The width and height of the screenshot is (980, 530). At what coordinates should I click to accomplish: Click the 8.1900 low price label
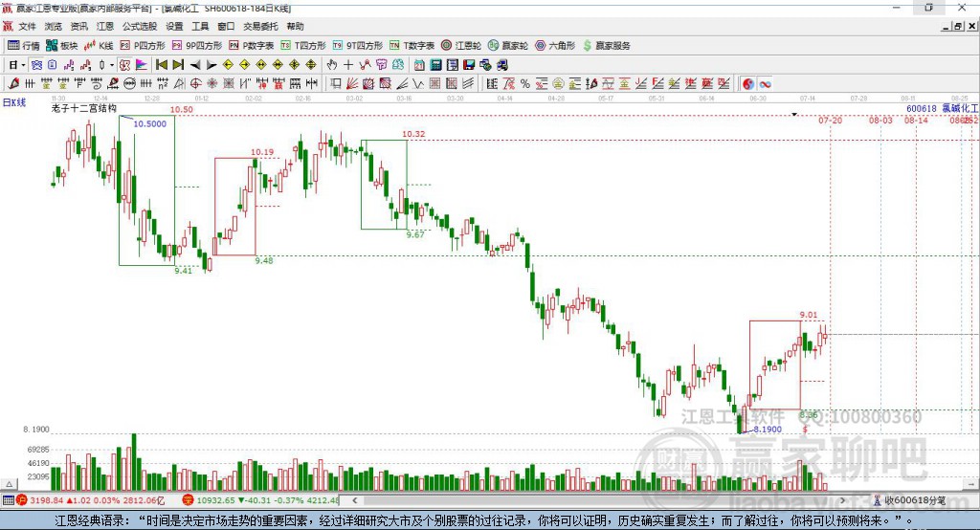click(x=768, y=430)
